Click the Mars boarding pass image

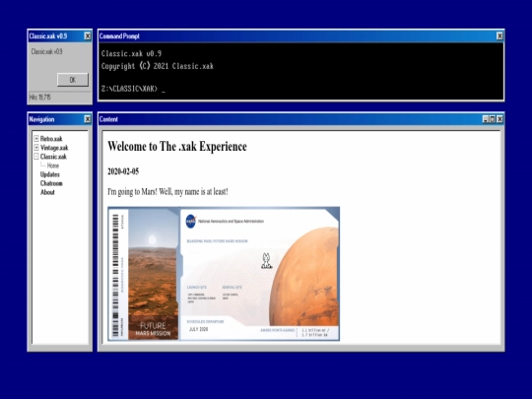coord(224,274)
